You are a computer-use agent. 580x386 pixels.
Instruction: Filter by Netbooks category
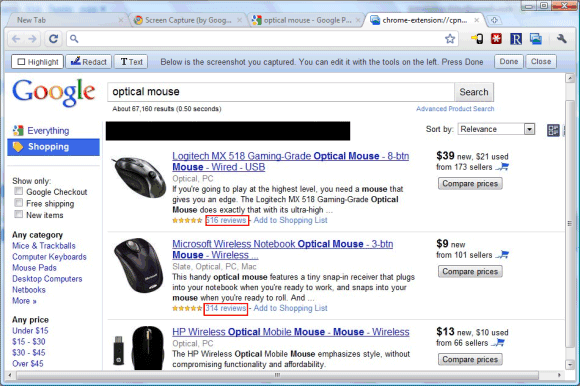pyautogui.click(x=28, y=290)
